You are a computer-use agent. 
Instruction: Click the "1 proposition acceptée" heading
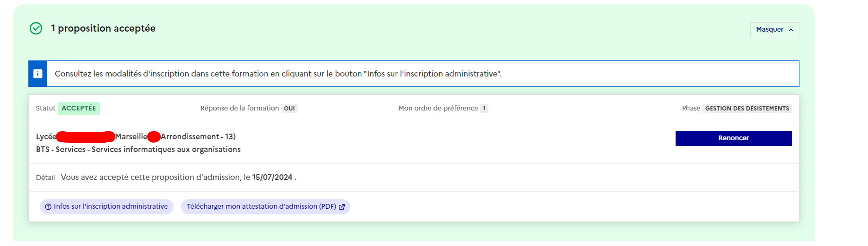pyautogui.click(x=103, y=28)
